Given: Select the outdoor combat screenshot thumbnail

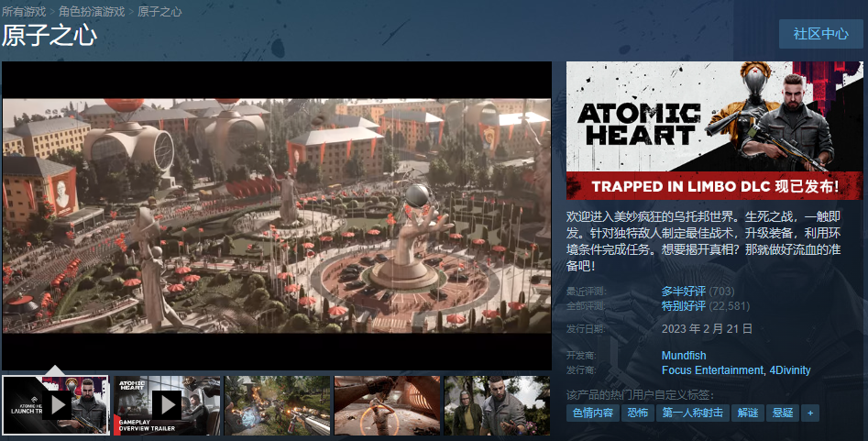Looking at the screenshot, I should click(x=277, y=405).
